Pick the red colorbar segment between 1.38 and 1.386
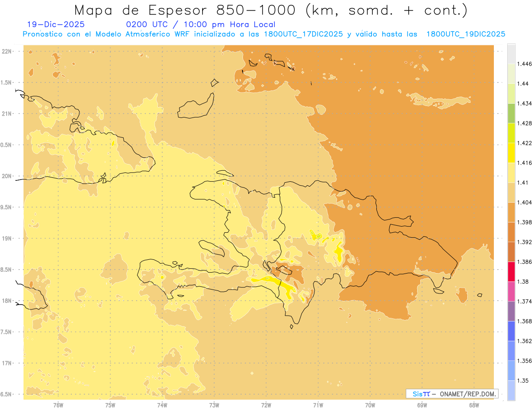 [x=511, y=272]
